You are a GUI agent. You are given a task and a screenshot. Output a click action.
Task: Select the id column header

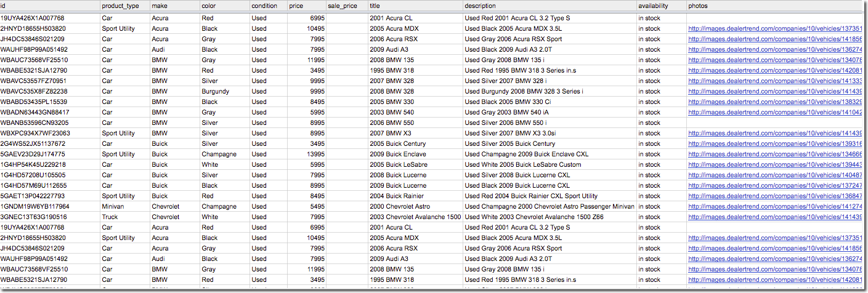click(x=50, y=6)
